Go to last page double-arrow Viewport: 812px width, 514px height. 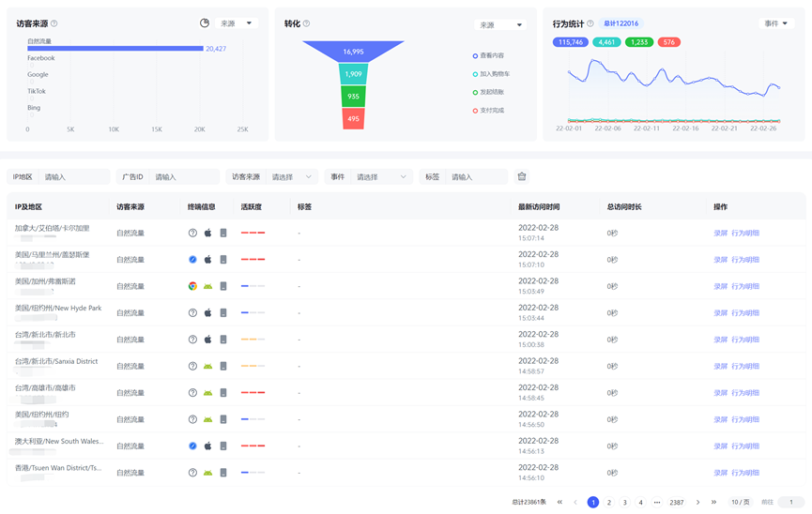click(713, 502)
